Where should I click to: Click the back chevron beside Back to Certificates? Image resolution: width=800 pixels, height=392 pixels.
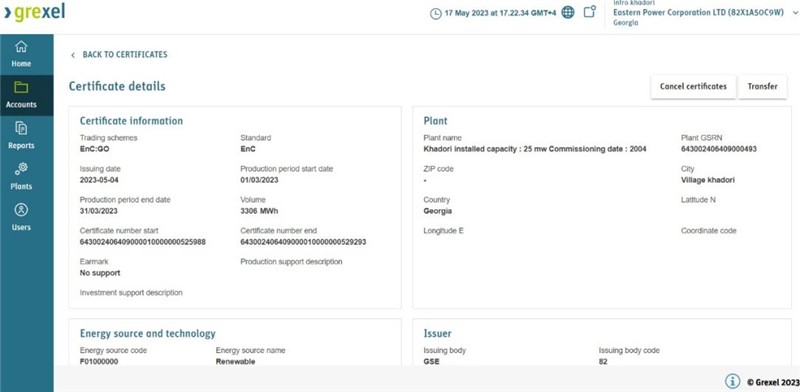tap(73, 55)
